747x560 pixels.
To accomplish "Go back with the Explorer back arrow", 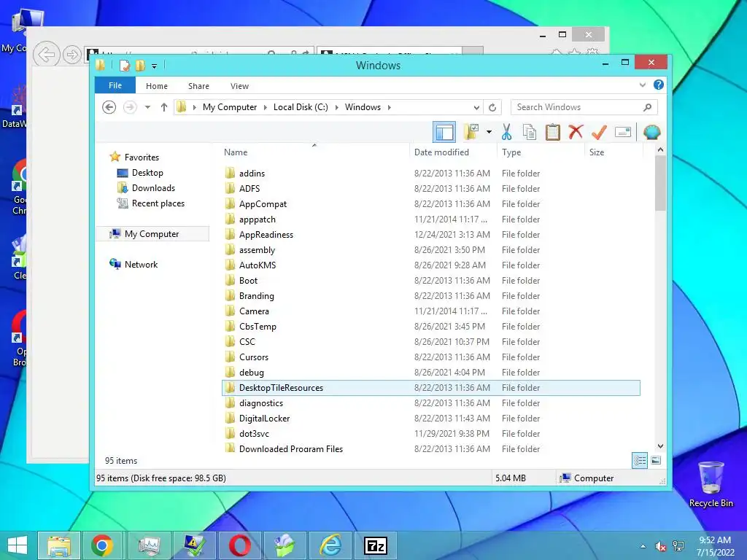I will pyautogui.click(x=109, y=107).
